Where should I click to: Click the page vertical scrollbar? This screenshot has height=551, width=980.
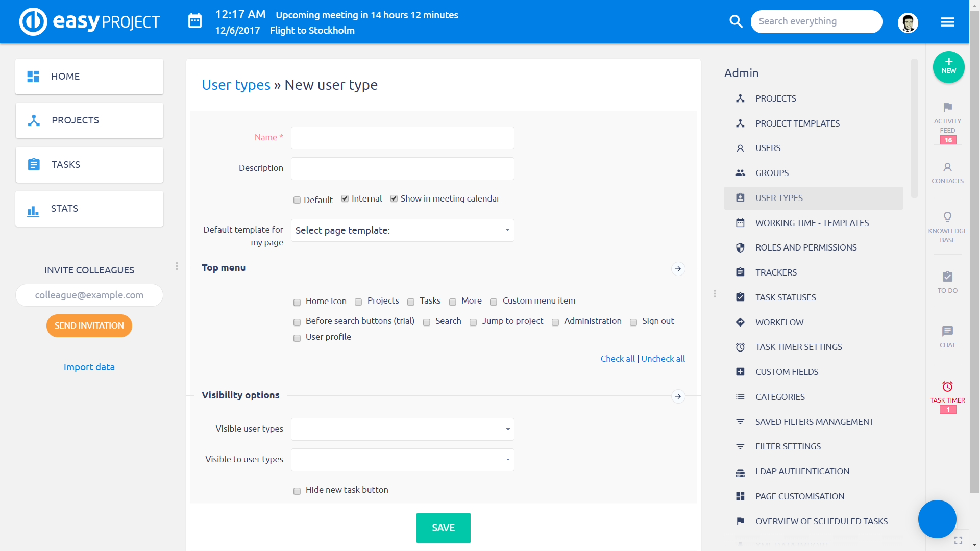pos(974,253)
